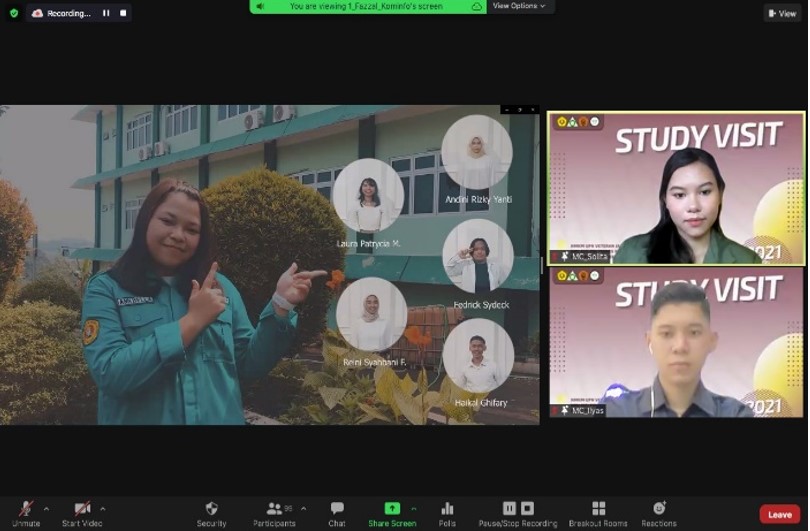This screenshot has width=810, height=531.
Task: Click the pause icon in Pause/Stop Recording
Action: [x=509, y=508]
